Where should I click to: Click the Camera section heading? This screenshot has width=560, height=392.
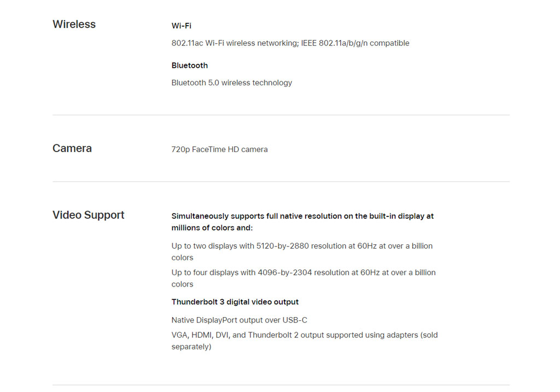pos(72,148)
